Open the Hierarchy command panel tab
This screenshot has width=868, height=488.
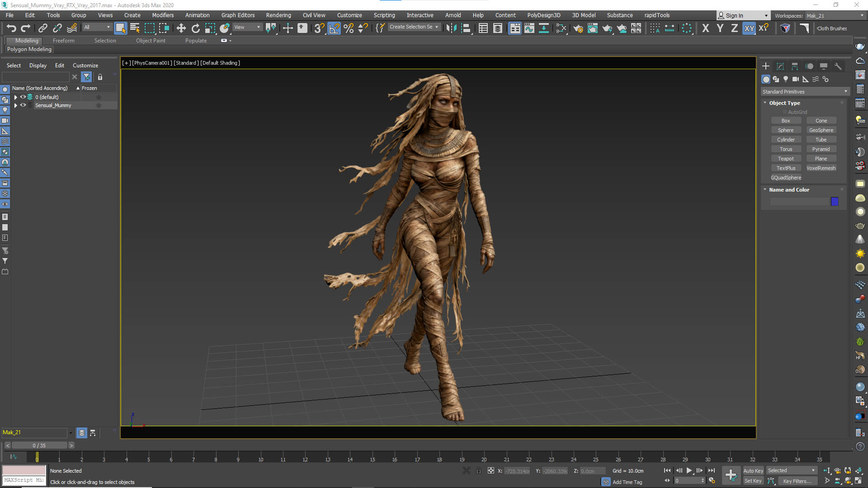coord(795,66)
